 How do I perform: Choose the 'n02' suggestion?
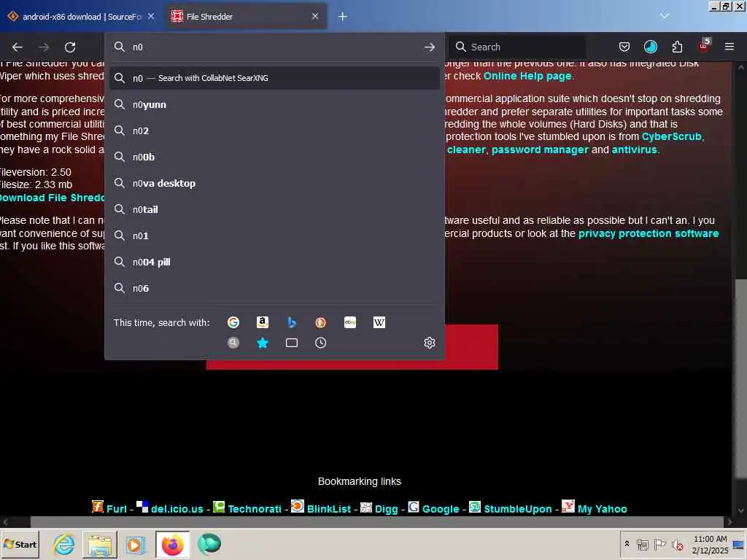click(x=274, y=131)
